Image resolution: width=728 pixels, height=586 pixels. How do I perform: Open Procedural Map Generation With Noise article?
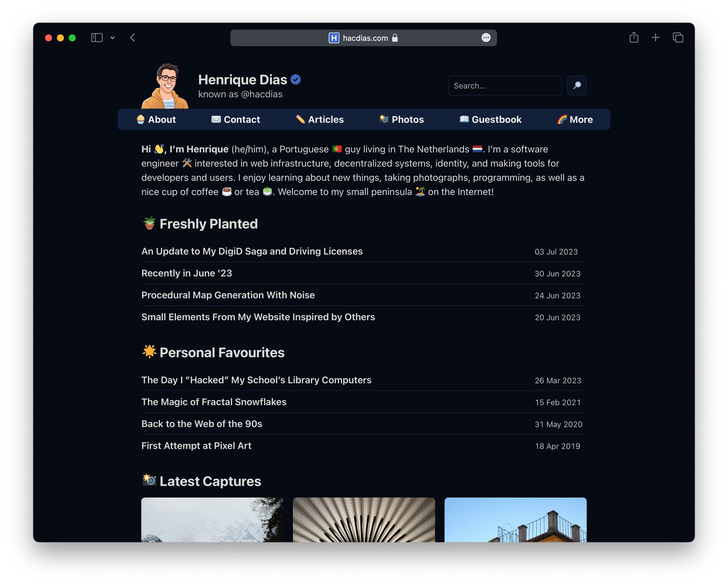pyautogui.click(x=227, y=295)
